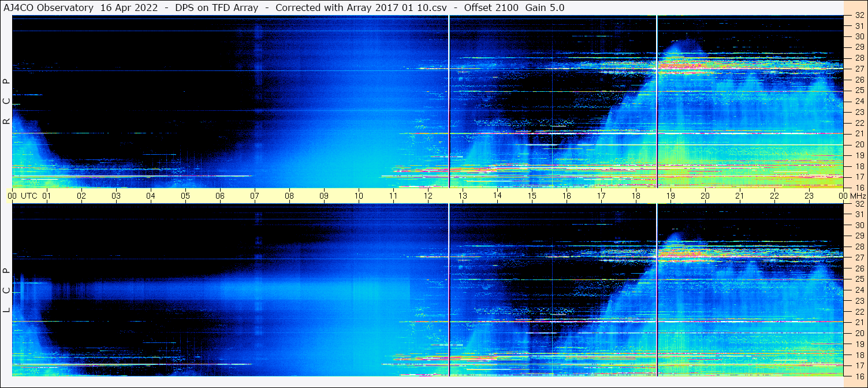The height and width of the screenshot is (388, 868).
Task: Click the 26 MHz label of RCP panel
Action: coord(859,80)
